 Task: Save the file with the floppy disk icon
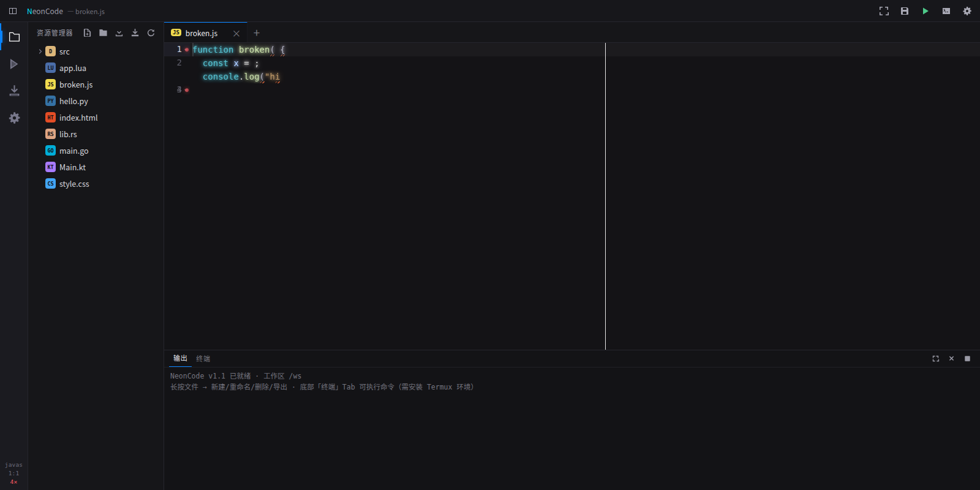pos(905,11)
